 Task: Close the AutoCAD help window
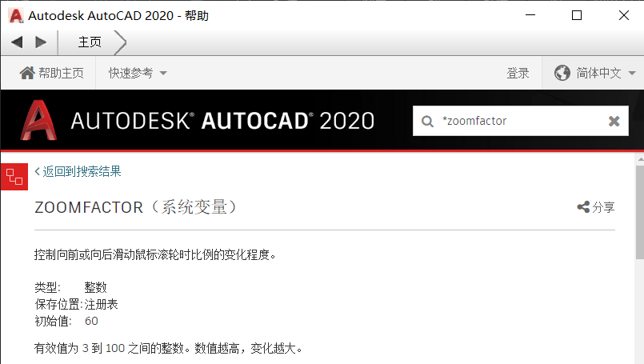click(x=623, y=16)
